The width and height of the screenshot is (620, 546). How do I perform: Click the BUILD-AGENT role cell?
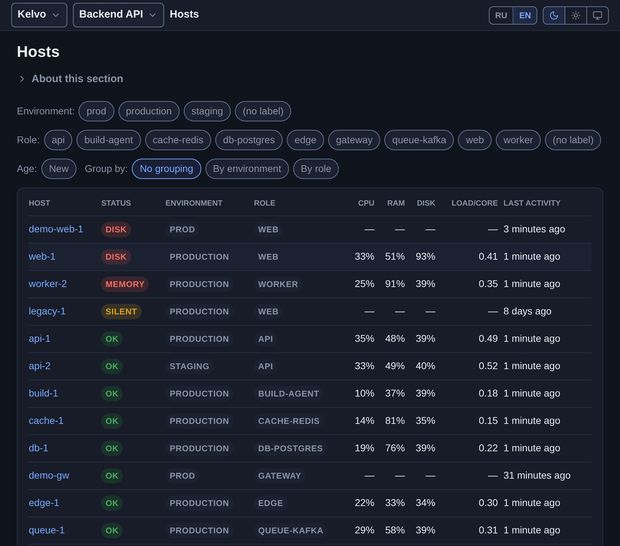(288, 393)
